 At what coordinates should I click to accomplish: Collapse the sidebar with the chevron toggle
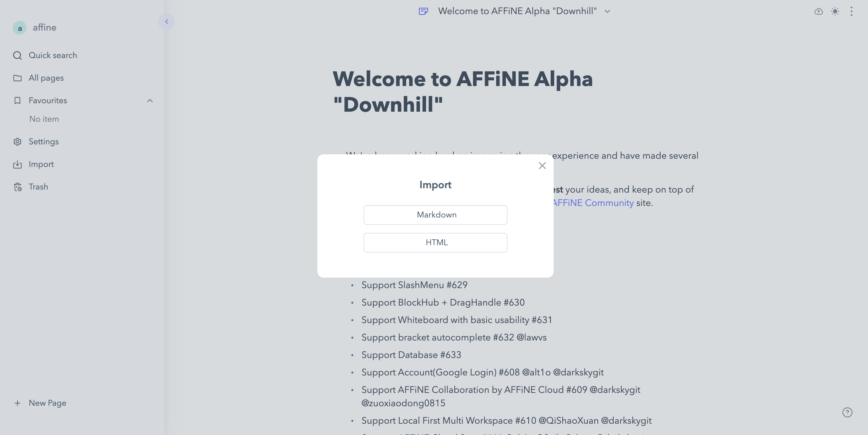click(x=166, y=22)
